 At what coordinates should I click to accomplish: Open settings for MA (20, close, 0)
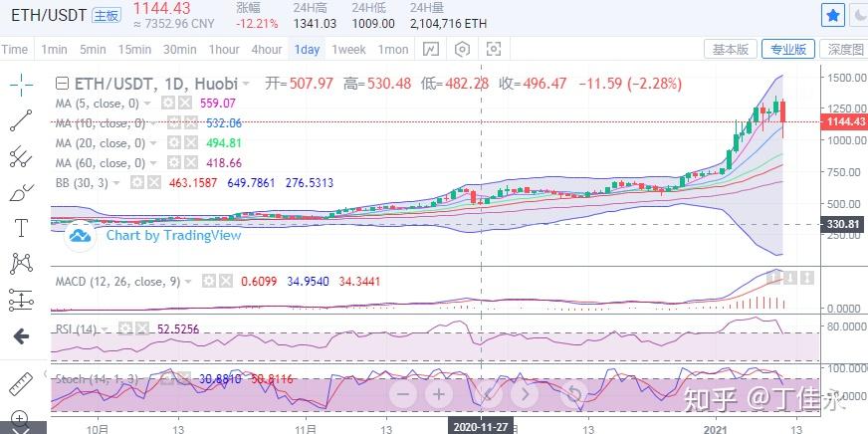174,142
